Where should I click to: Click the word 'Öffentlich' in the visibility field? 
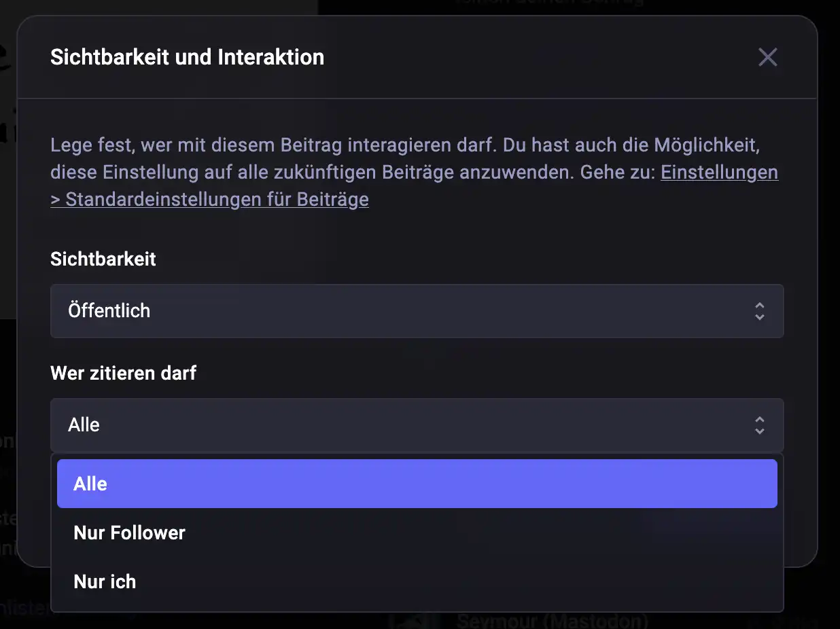click(x=109, y=311)
